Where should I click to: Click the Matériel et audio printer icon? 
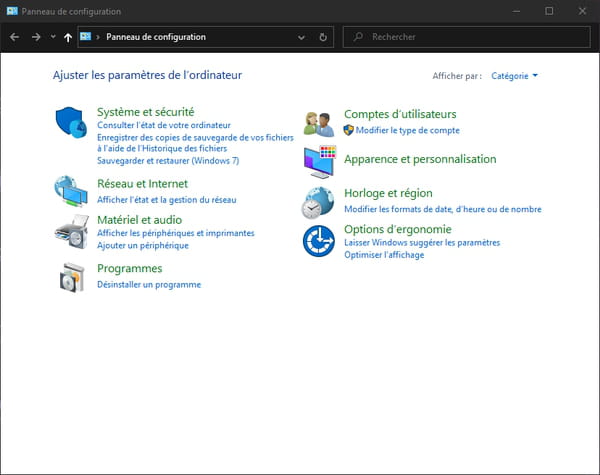(x=72, y=231)
